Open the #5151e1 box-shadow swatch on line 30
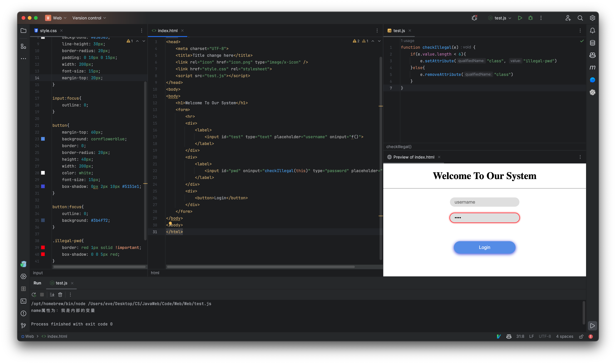This screenshot has height=364, width=616. click(43, 186)
